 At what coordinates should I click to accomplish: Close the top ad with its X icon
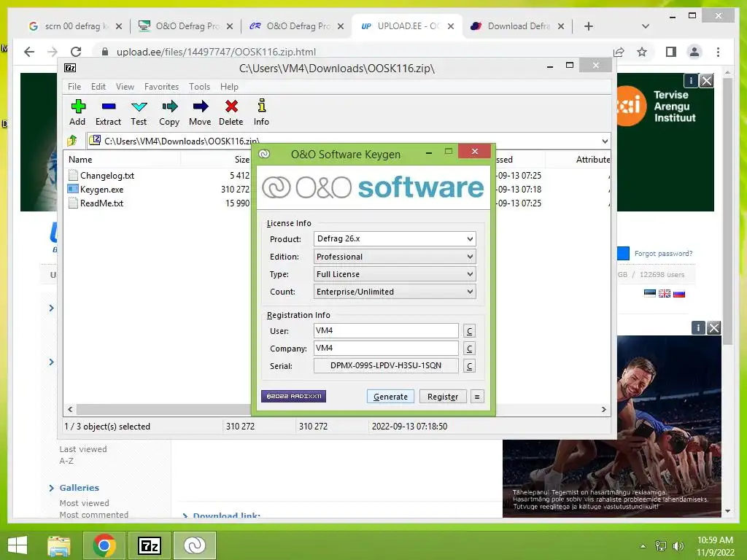706,81
